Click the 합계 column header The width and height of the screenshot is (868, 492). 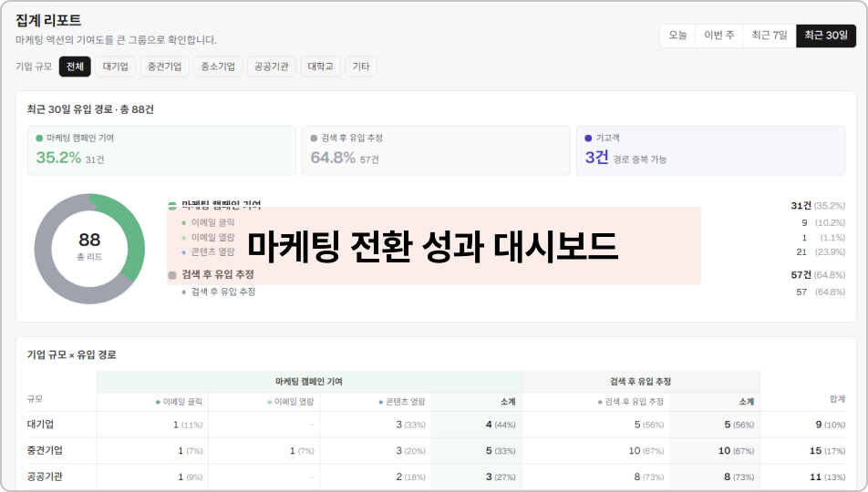tap(837, 399)
